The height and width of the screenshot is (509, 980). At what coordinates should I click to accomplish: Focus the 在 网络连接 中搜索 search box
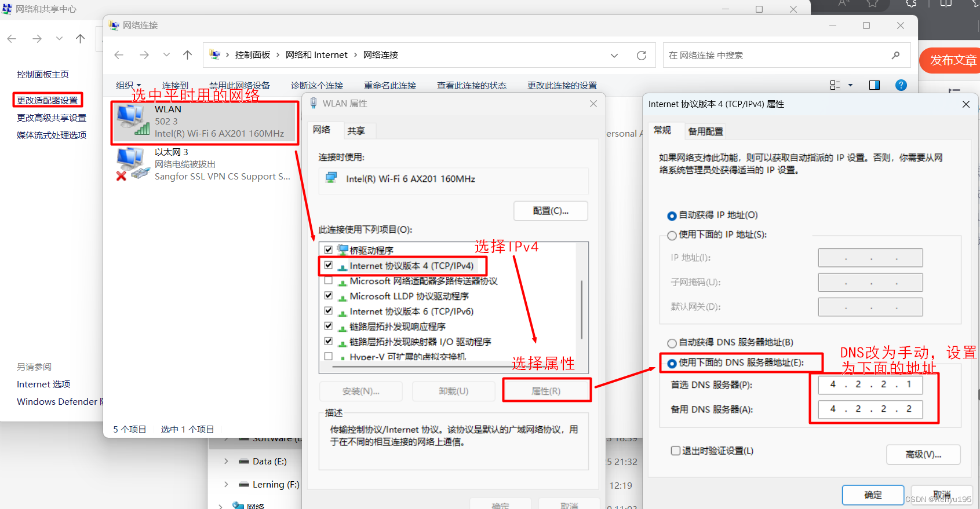coord(786,55)
